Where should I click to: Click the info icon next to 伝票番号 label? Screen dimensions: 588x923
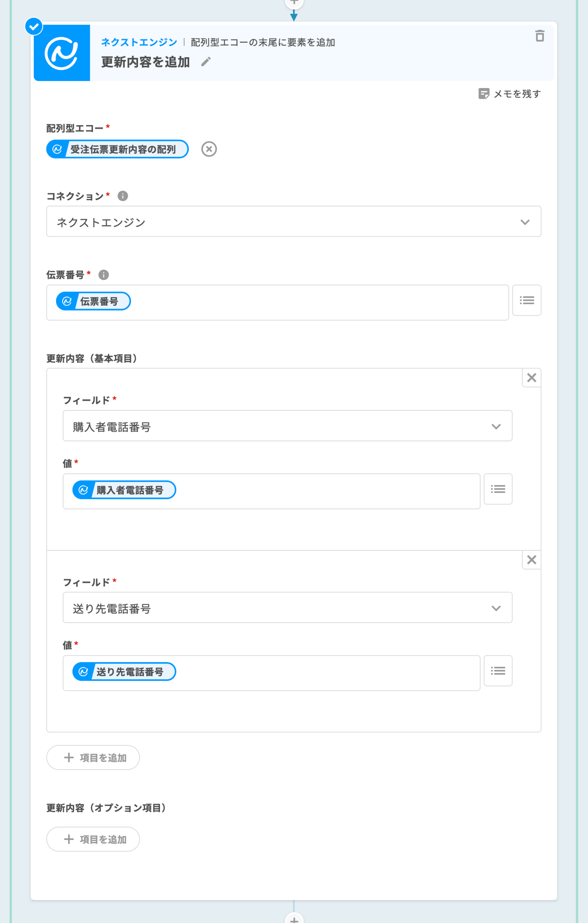[103, 274]
